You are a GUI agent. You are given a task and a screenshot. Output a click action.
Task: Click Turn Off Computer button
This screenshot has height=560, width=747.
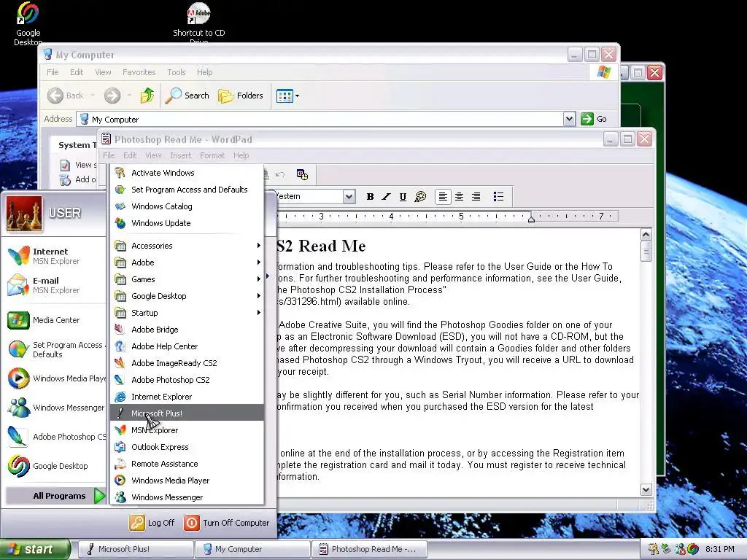(227, 523)
